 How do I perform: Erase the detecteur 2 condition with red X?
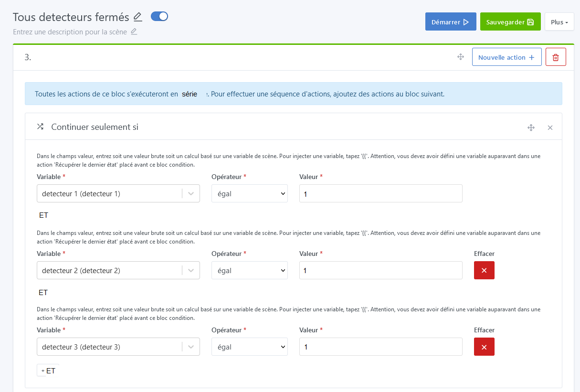click(484, 271)
